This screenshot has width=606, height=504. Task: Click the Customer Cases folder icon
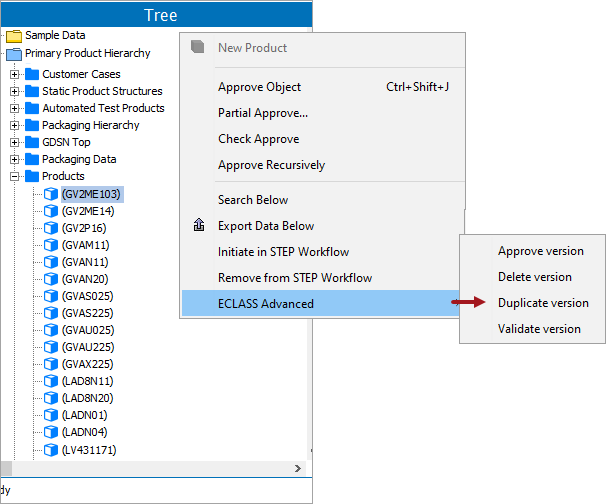pyautogui.click(x=32, y=74)
